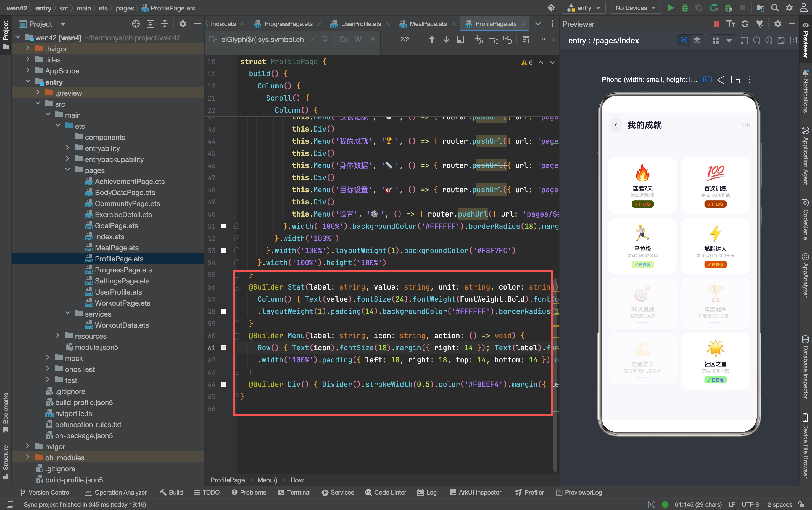Click color gutter swatch on line 53

pos(223,250)
